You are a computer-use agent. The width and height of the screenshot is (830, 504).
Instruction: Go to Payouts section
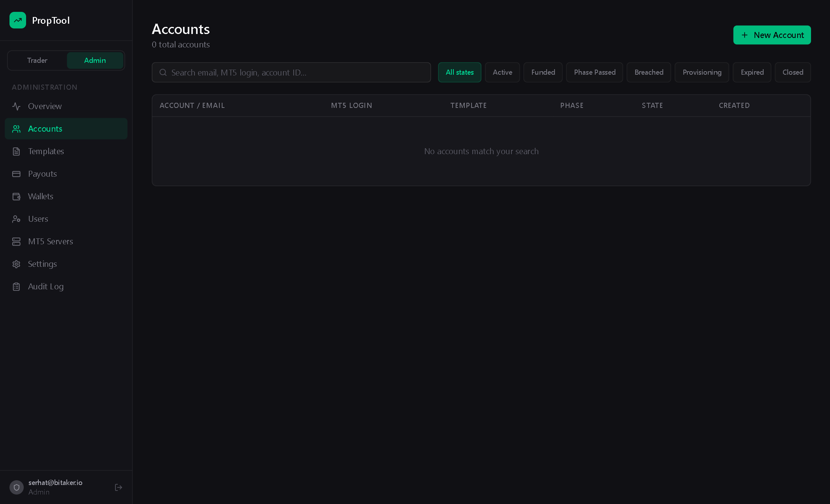[x=66, y=174]
